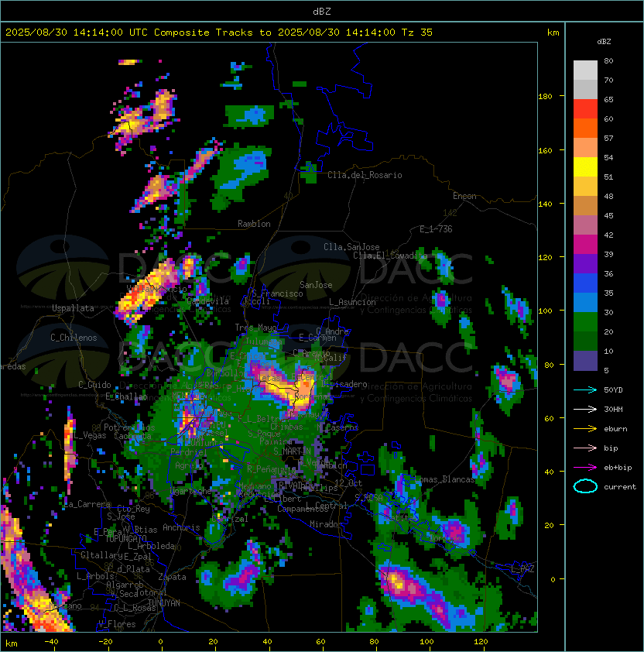Pick the slate bottom swatch in the scale
The width and height of the screenshot is (644, 652).
(x=585, y=361)
